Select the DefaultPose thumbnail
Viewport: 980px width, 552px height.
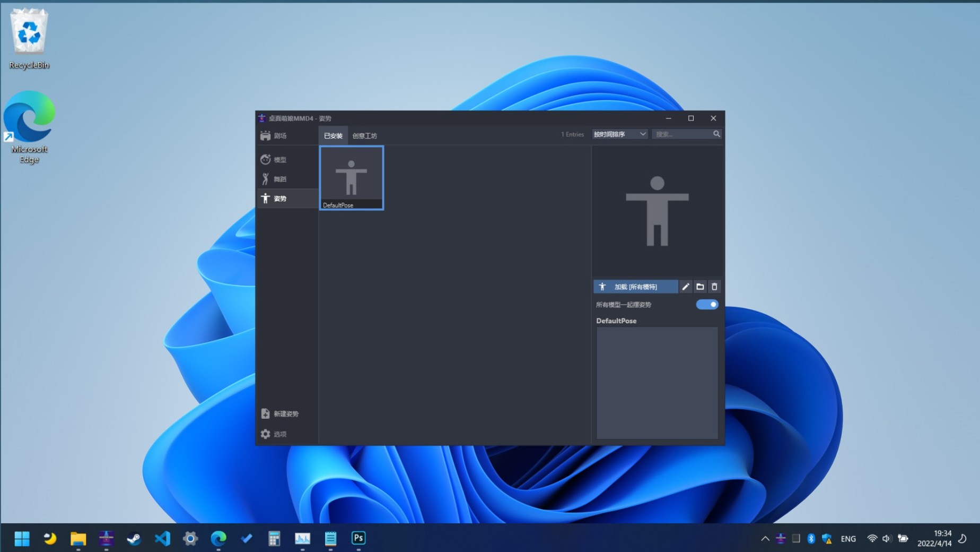click(x=351, y=178)
